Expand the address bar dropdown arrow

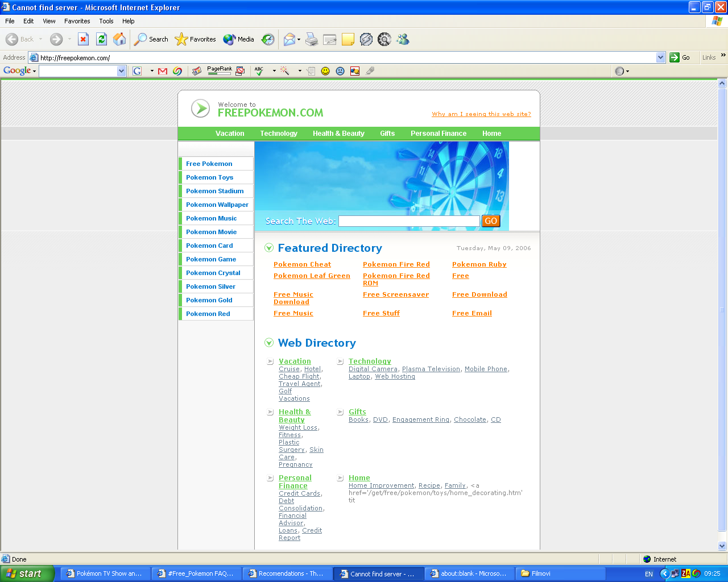click(x=660, y=57)
